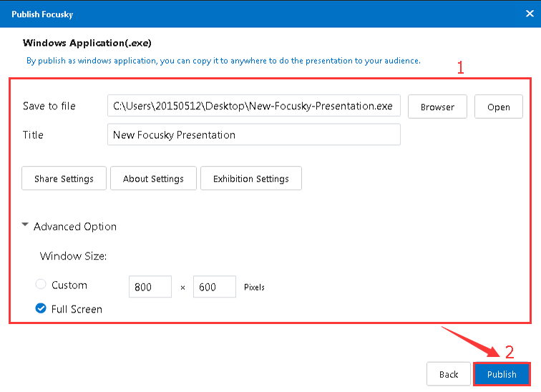Click the 'Window Size:' label
Viewport: 541px width, 392px height.
coord(73,256)
